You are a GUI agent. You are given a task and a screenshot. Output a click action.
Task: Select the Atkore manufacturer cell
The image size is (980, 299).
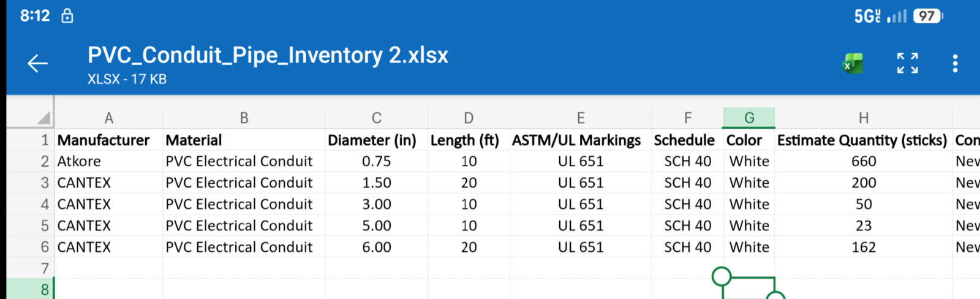click(79, 161)
